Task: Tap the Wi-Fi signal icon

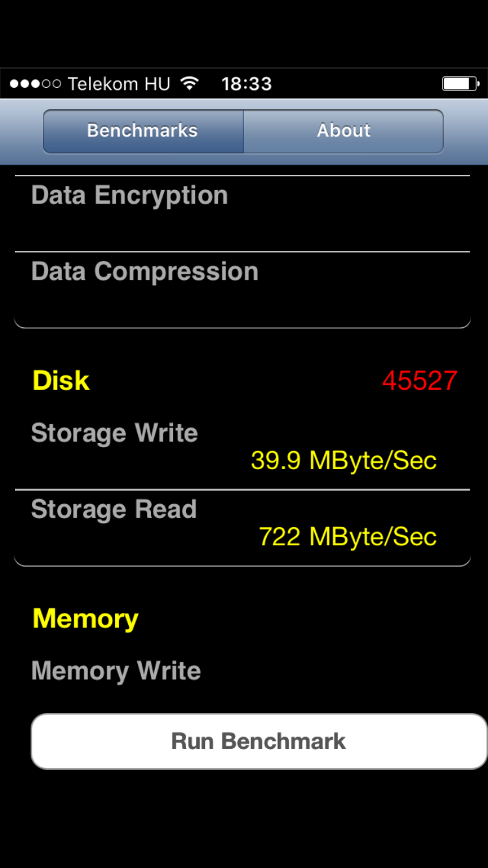Action: tap(189, 84)
